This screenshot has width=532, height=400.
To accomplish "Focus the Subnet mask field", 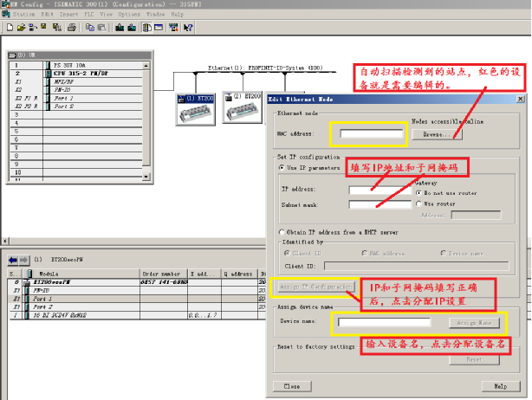I will click(x=380, y=204).
